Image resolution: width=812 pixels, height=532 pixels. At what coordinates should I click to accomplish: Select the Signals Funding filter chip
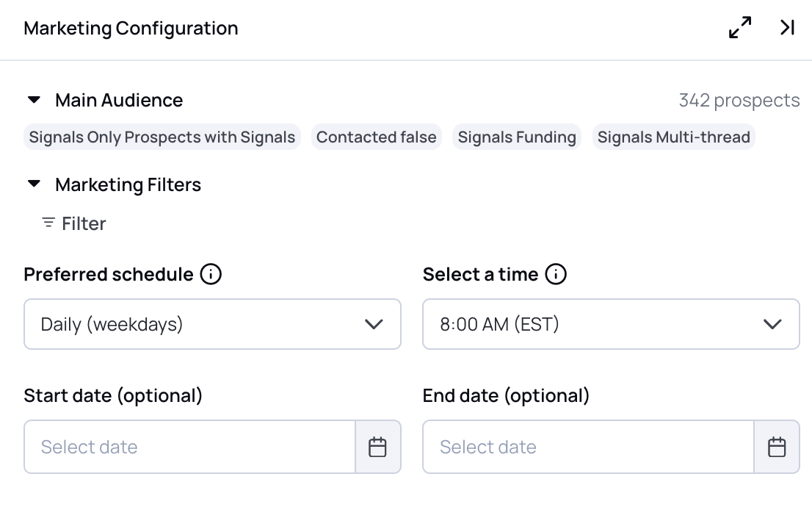click(x=517, y=137)
